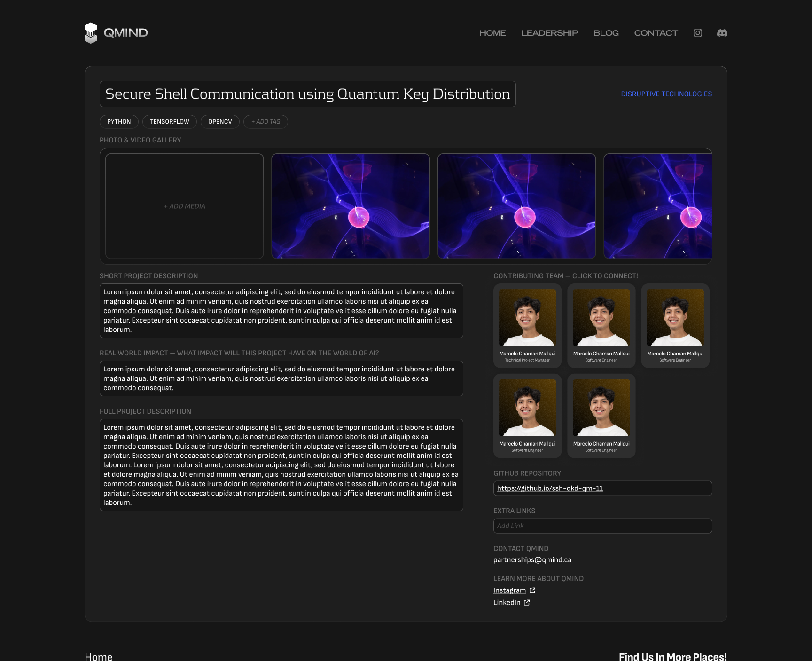Screen dimensions: 812x661
Task: Click the + ADD MEDIA tile
Action: pos(185,206)
